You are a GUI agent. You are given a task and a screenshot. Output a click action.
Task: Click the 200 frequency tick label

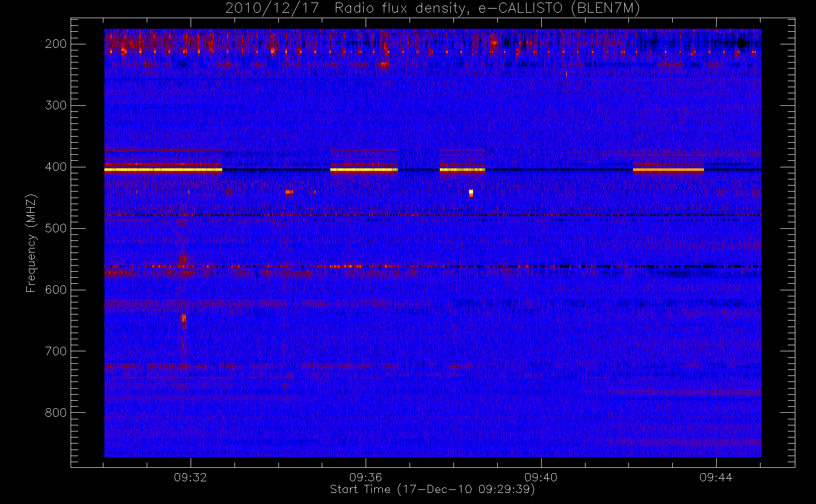click(x=56, y=44)
